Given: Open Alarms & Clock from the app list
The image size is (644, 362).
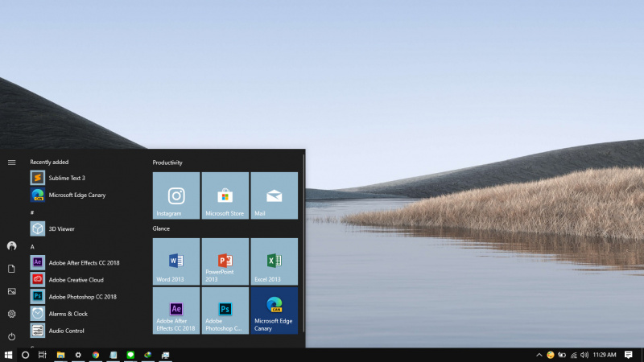Looking at the screenshot, I should click(x=86, y=314).
